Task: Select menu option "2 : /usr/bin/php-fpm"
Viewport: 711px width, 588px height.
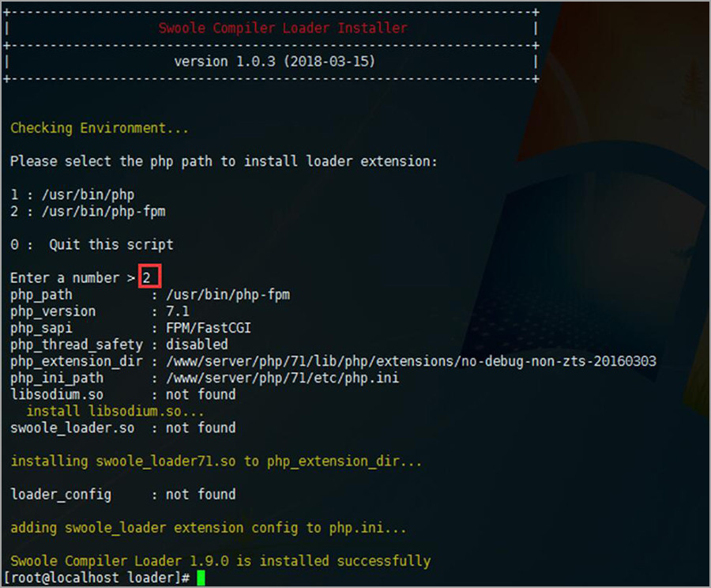Action: pos(88,212)
